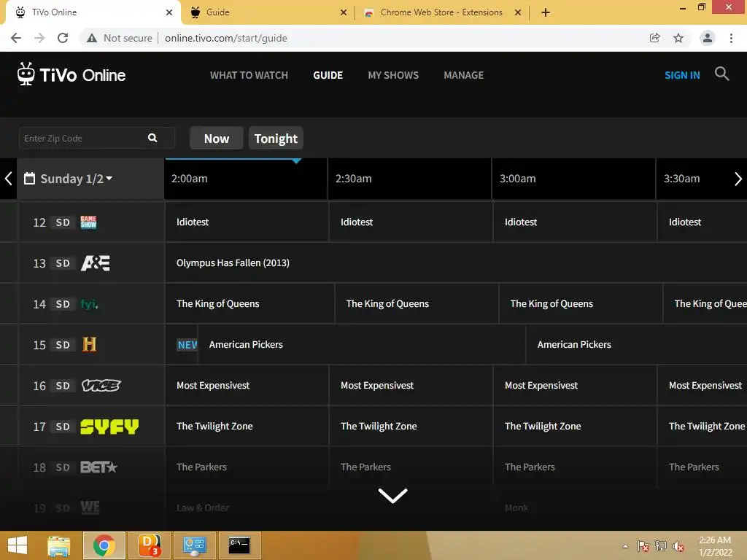Switch to Chrome Web Store tab
The height and width of the screenshot is (560, 747).
click(x=441, y=12)
